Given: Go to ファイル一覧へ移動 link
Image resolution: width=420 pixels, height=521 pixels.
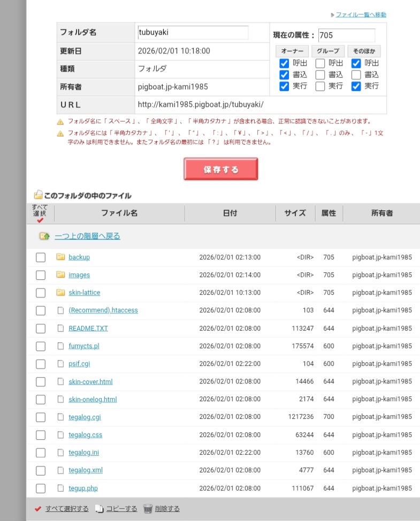Looking at the screenshot, I should pos(361,14).
